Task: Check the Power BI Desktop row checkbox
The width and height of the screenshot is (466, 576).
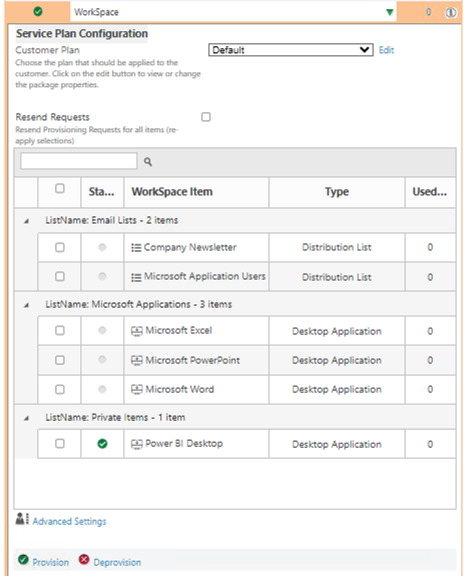Action: [x=59, y=443]
